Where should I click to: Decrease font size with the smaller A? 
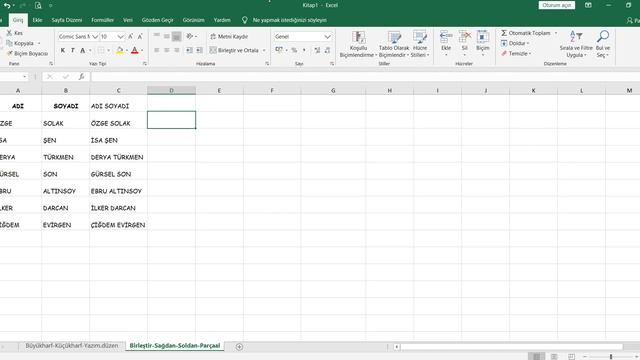point(140,37)
